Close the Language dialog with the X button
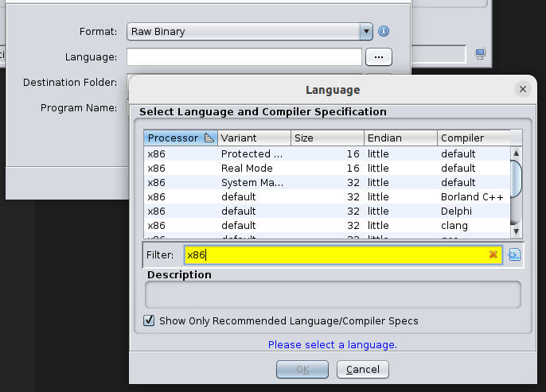Image resolution: width=546 pixels, height=392 pixels. click(523, 89)
